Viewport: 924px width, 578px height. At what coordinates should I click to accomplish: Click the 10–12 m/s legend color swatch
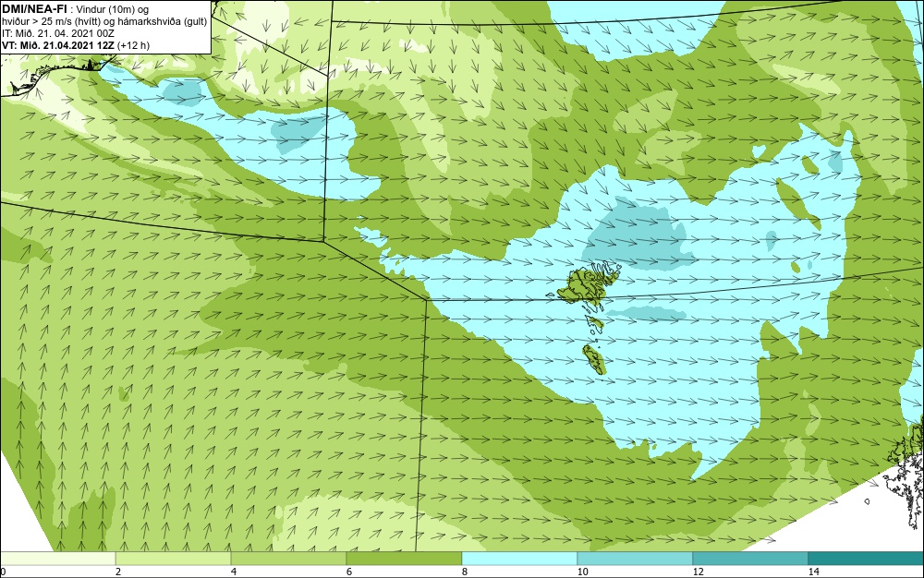[636, 559]
